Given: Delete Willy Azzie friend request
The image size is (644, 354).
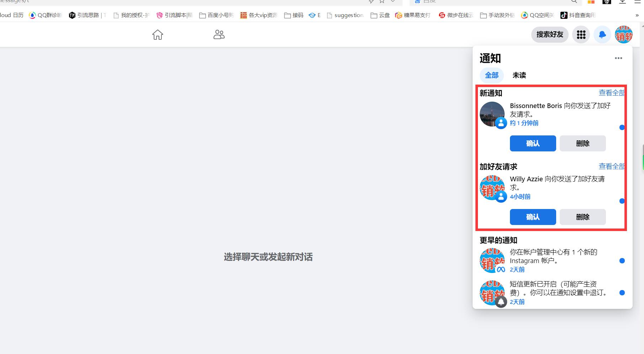Looking at the screenshot, I should pos(582,217).
